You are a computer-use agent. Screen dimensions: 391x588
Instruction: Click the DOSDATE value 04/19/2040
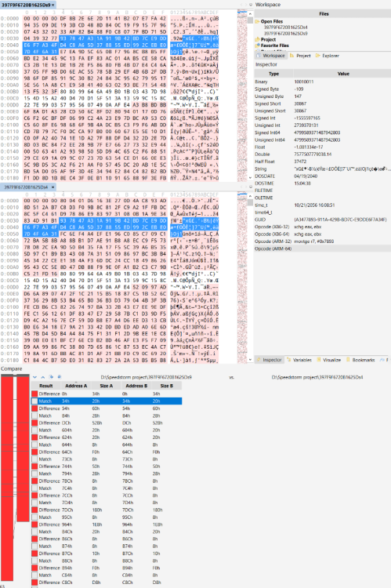click(x=306, y=176)
